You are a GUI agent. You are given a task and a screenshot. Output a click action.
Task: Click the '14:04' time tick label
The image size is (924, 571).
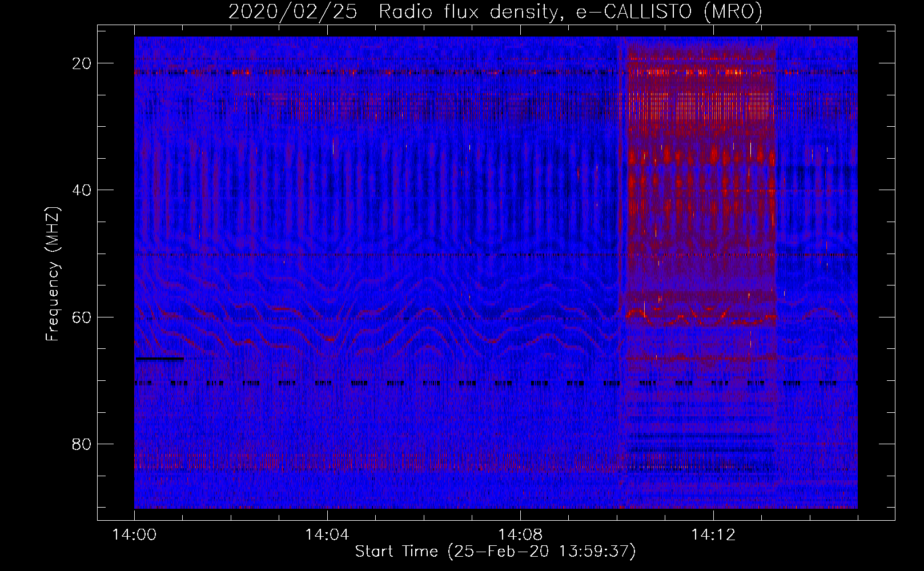pos(327,534)
